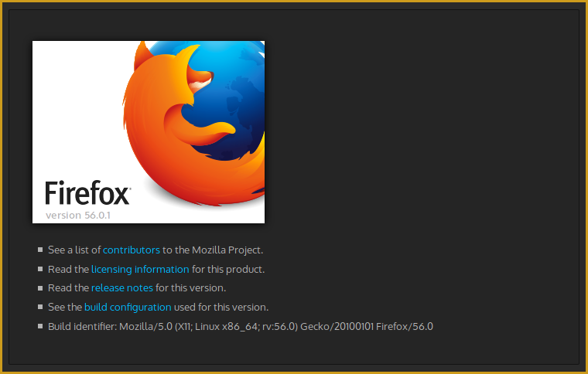
Task: Click 'to the Mozilla Project.' text
Action: click(x=213, y=250)
